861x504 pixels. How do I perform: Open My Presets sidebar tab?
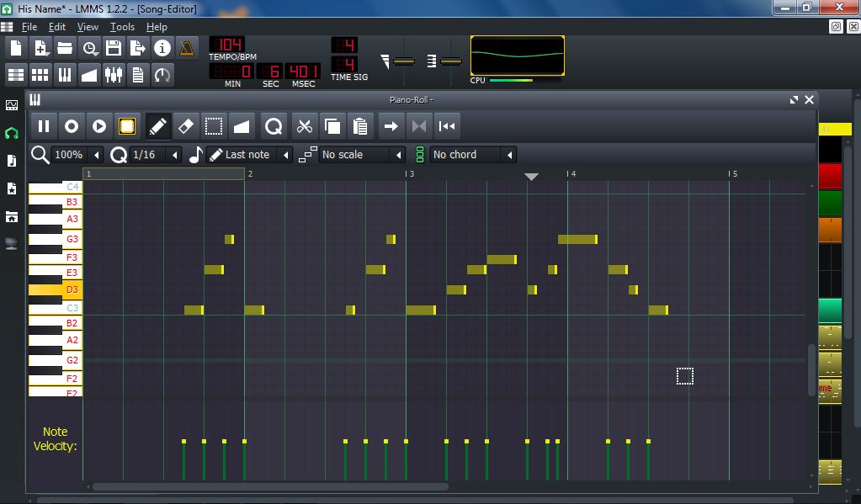[12, 188]
